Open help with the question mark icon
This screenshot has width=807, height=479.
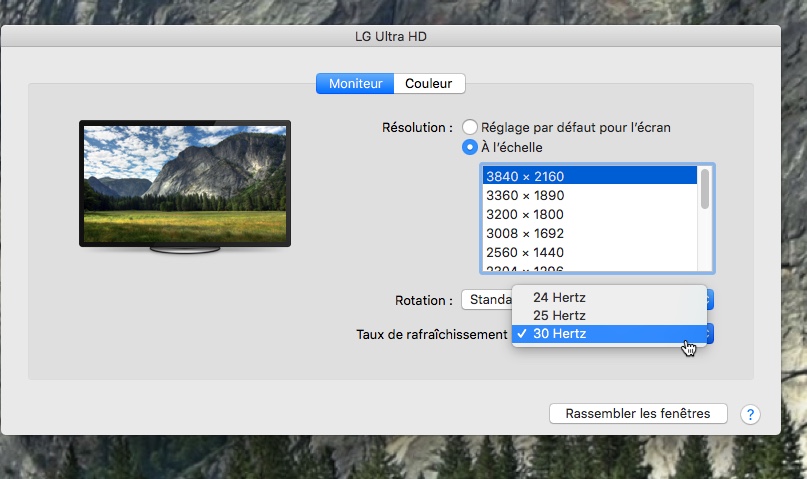(x=750, y=414)
